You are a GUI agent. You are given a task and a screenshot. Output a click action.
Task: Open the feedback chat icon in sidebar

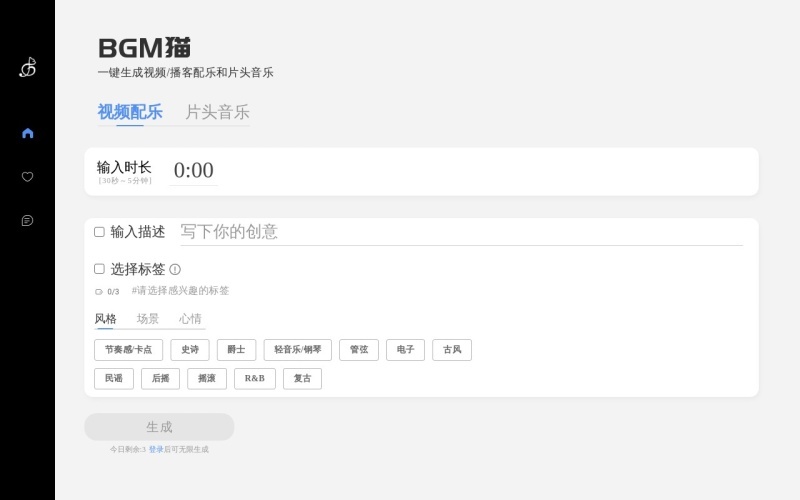point(28,220)
